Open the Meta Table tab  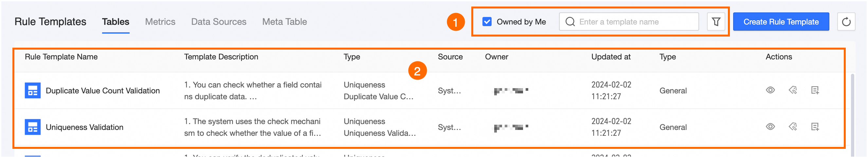[x=284, y=22]
